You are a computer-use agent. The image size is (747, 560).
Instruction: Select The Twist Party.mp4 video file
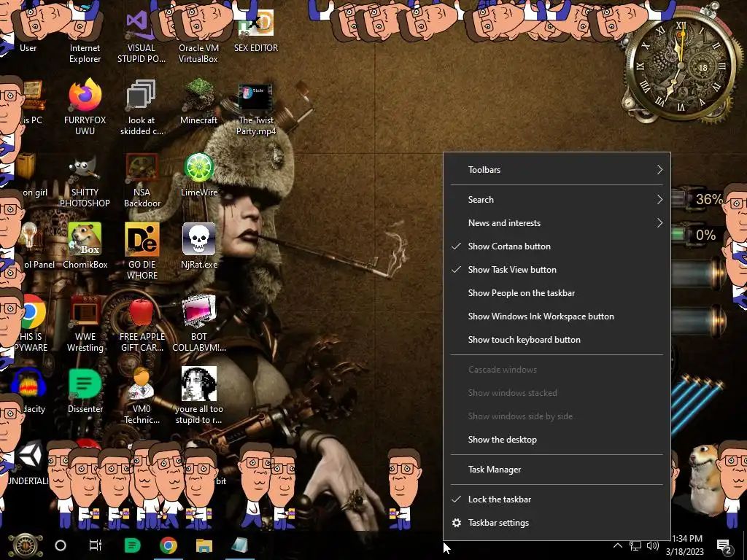tap(256, 109)
